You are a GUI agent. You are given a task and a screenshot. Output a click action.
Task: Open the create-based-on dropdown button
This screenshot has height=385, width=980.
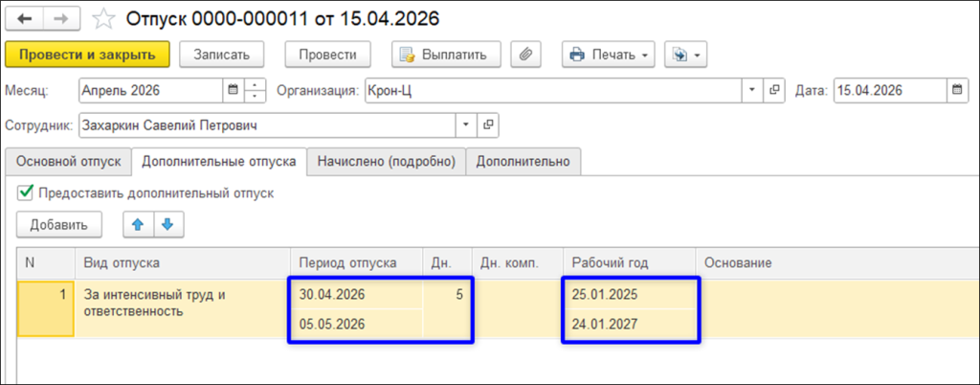point(685,55)
